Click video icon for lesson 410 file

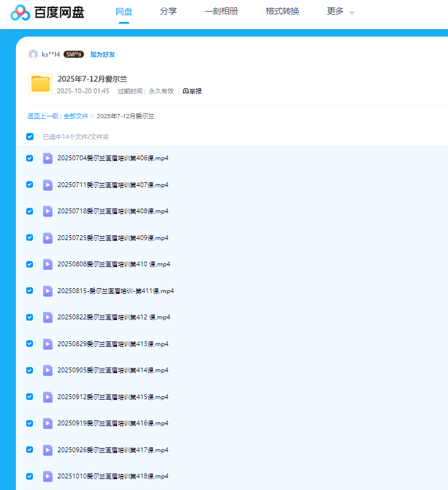coord(48,265)
